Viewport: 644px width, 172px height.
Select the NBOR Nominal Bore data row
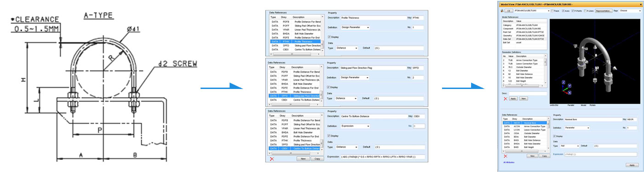(x=524, y=123)
